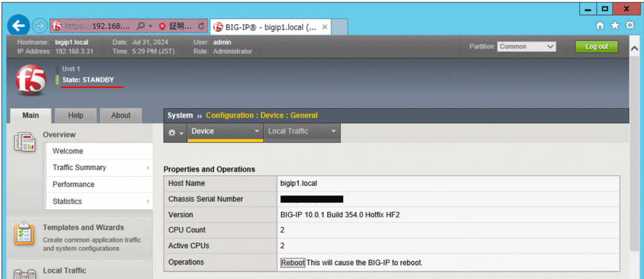Expand the Statistics submenu arrow
This screenshot has height=279, width=644.
pos(147,202)
